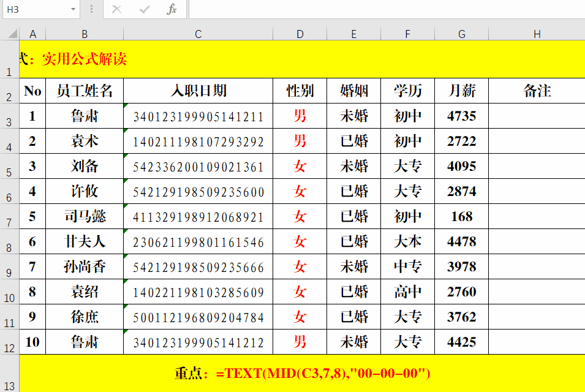Select cell with ID 542129198509235600
585x392 pixels.
tap(198, 191)
